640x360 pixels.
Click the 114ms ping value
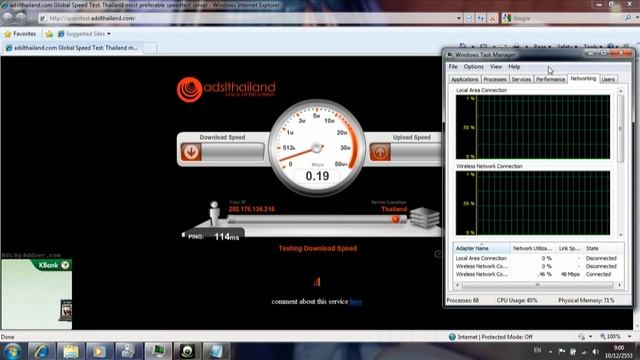coord(227,237)
